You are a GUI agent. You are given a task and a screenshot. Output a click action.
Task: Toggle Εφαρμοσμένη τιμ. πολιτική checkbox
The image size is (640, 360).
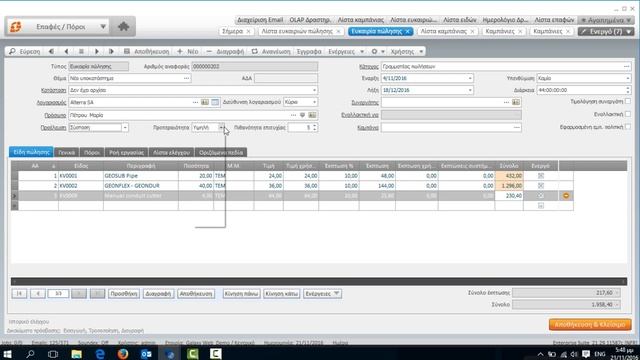(x=628, y=127)
